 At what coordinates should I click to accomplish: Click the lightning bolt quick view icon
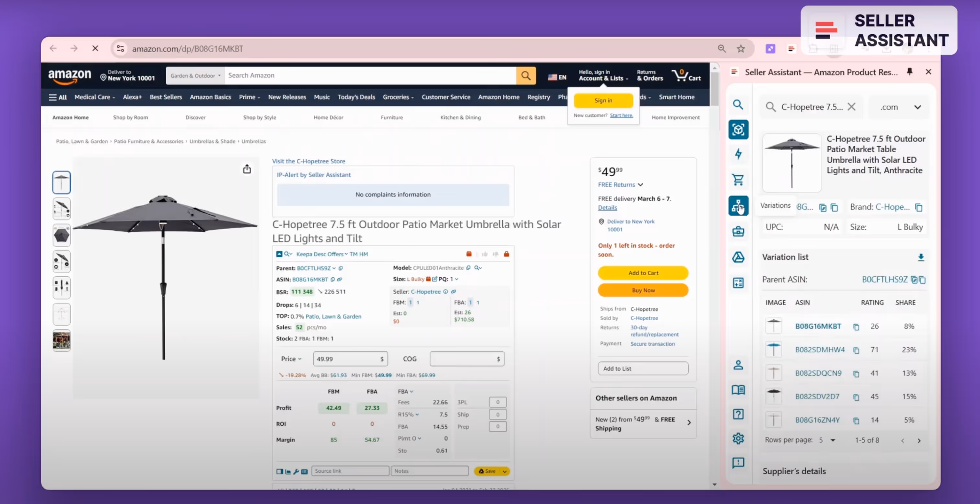(x=738, y=154)
